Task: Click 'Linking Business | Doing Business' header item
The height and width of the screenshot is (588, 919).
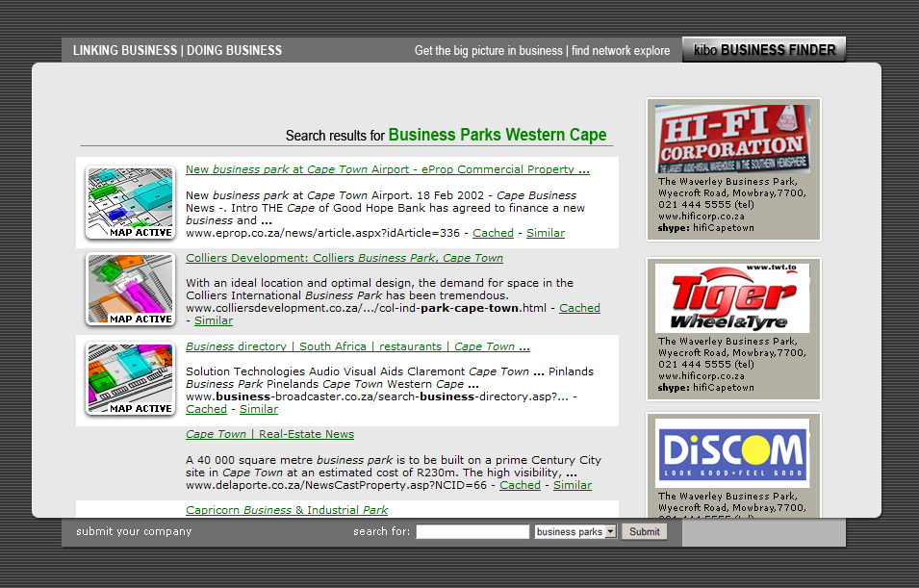Action: pyautogui.click(x=177, y=50)
